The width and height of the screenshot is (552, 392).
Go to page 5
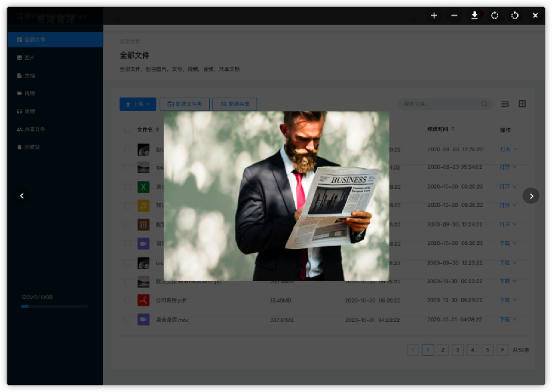click(x=488, y=350)
